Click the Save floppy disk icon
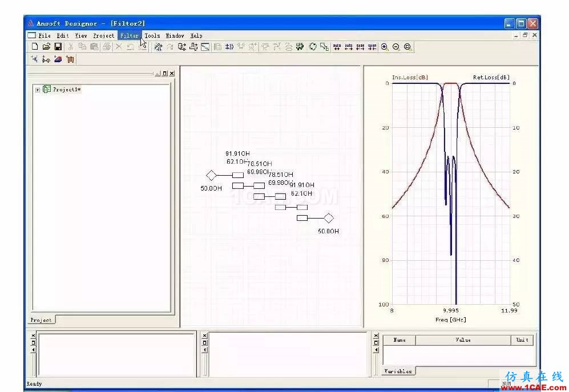This screenshot has width=569, height=392. coord(58,46)
